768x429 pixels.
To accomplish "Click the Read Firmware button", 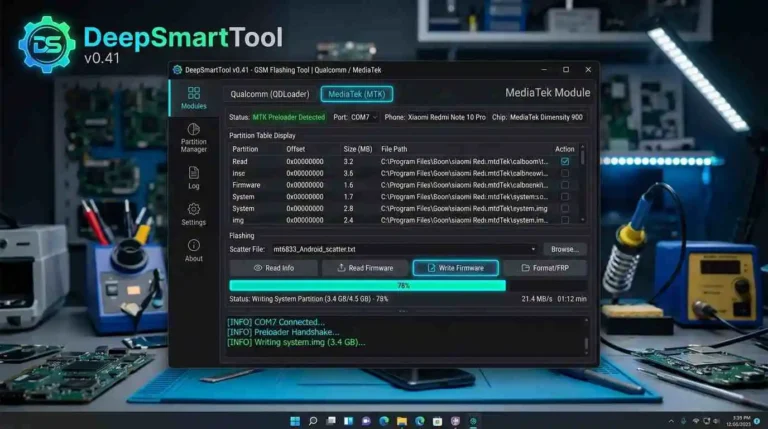I will tap(365, 268).
